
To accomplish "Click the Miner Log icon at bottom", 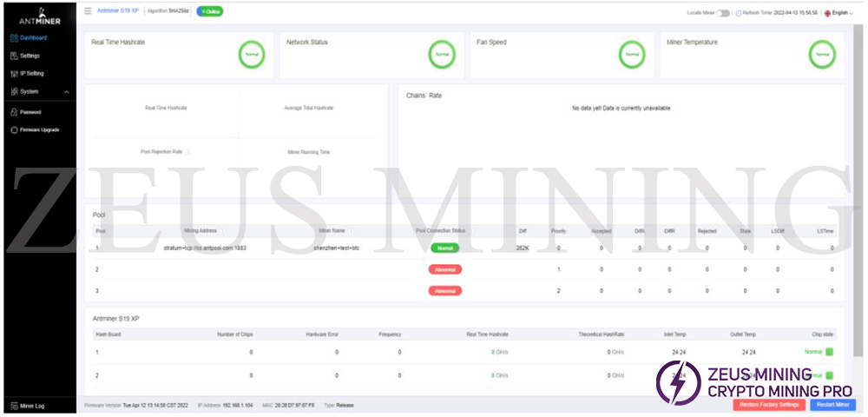I will pos(14,407).
